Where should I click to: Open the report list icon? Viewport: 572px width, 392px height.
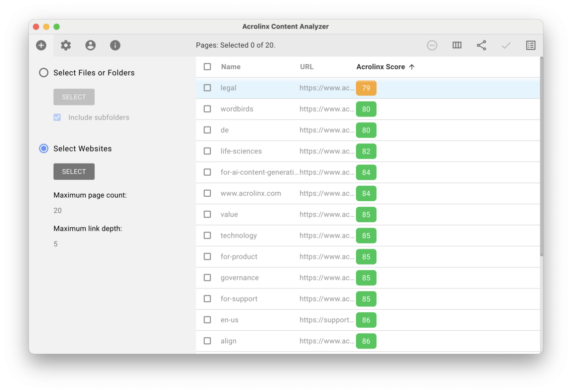pos(531,45)
